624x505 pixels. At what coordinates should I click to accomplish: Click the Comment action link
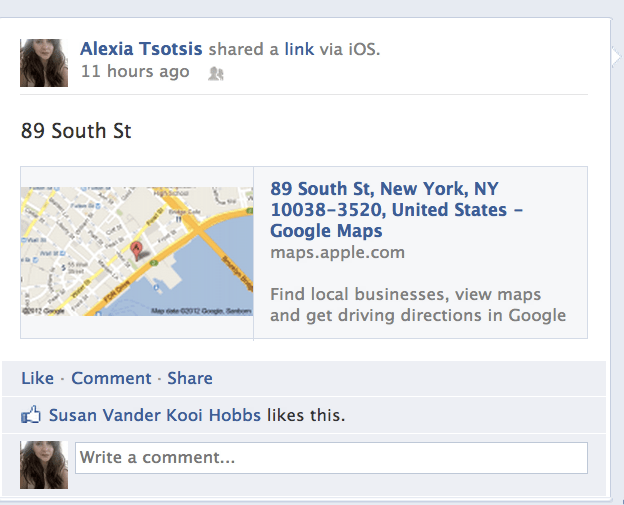pos(111,378)
